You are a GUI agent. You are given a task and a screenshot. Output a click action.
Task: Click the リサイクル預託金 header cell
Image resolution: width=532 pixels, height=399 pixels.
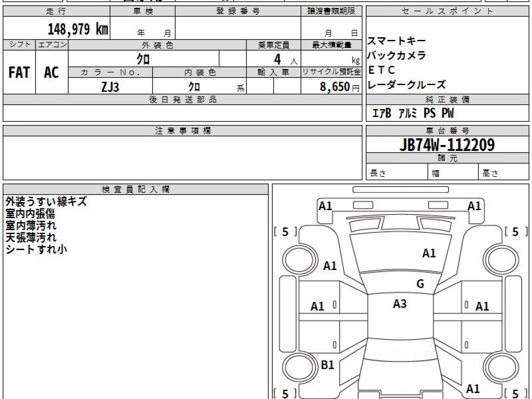pyautogui.click(x=332, y=72)
